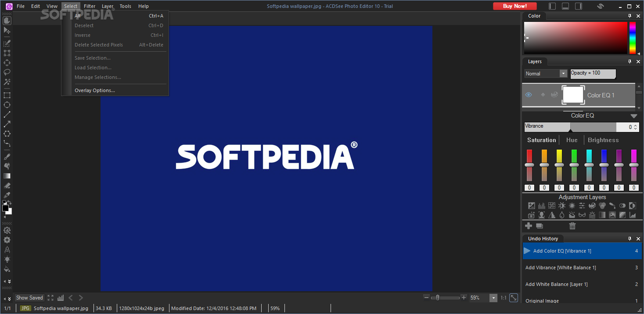Choose the Selection Brush tool

coord(7,43)
